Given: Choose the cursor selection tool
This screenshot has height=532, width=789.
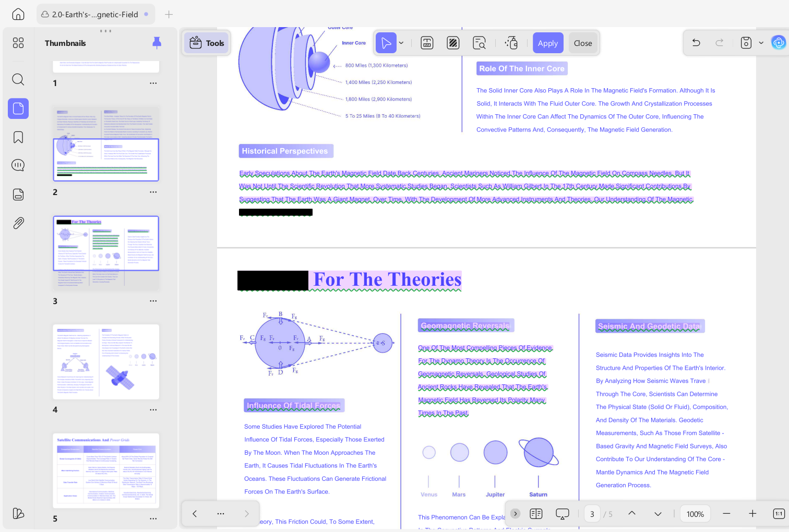Looking at the screenshot, I should [x=386, y=43].
